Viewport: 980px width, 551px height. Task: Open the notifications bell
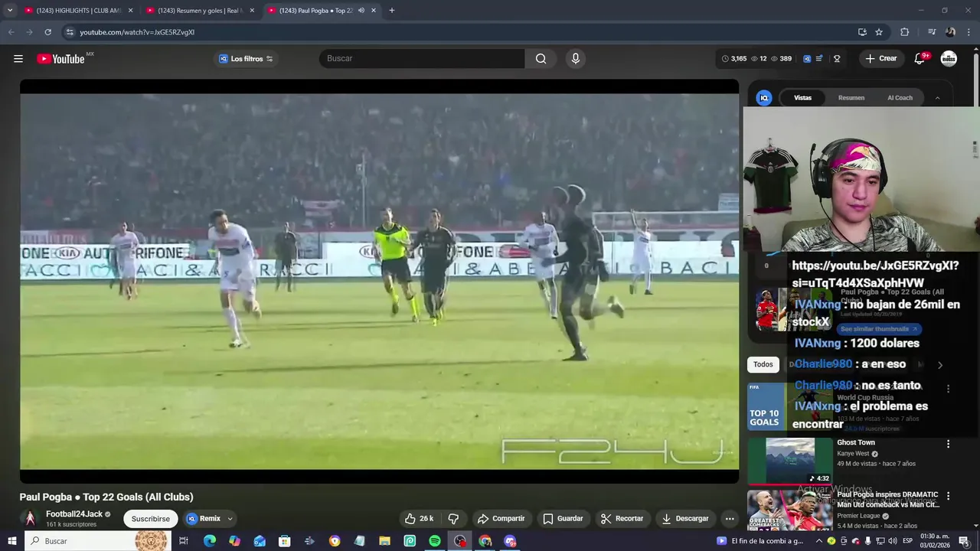920,59
